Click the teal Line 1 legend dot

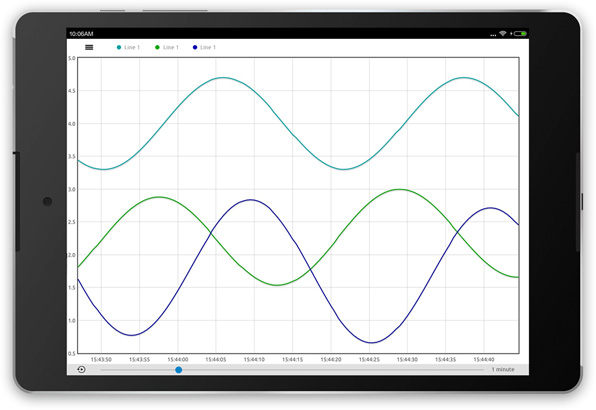tap(119, 47)
